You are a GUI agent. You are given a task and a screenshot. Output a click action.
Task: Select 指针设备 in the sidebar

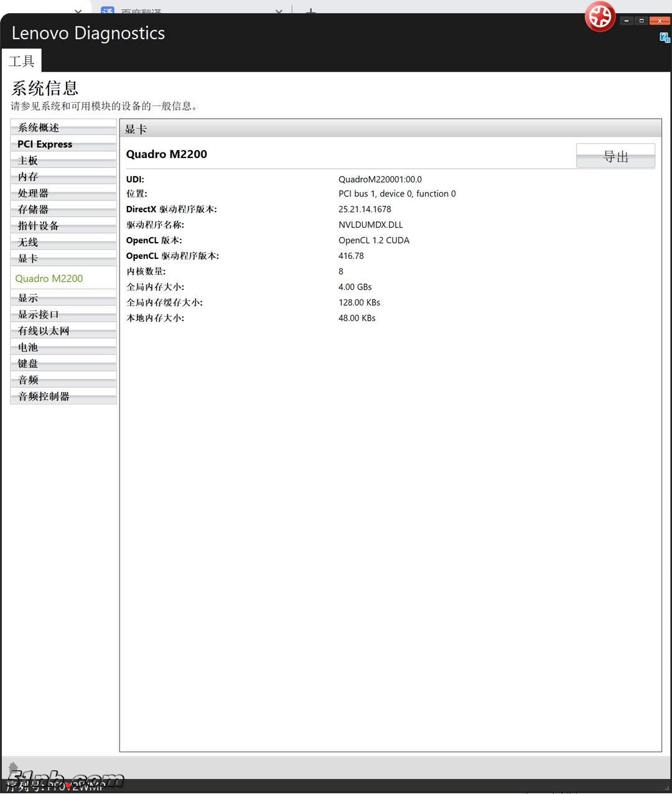pyautogui.click(x=37, y=226)
